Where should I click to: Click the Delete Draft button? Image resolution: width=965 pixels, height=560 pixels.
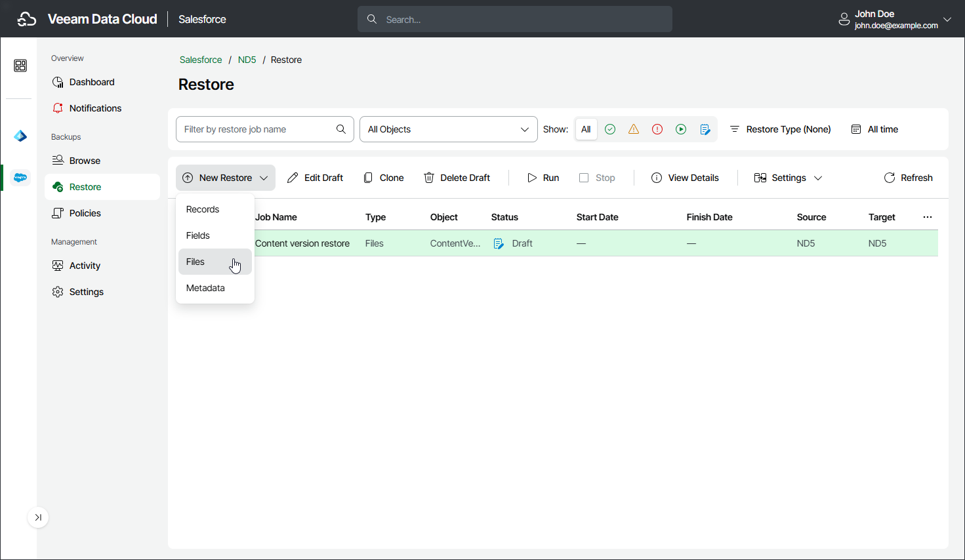[x=457, y=178]
